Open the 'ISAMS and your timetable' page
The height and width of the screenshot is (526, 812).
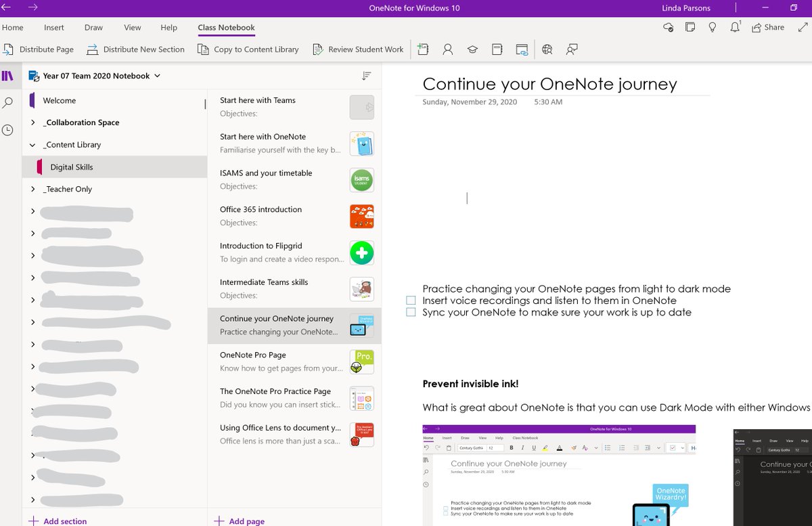point(294,180)
